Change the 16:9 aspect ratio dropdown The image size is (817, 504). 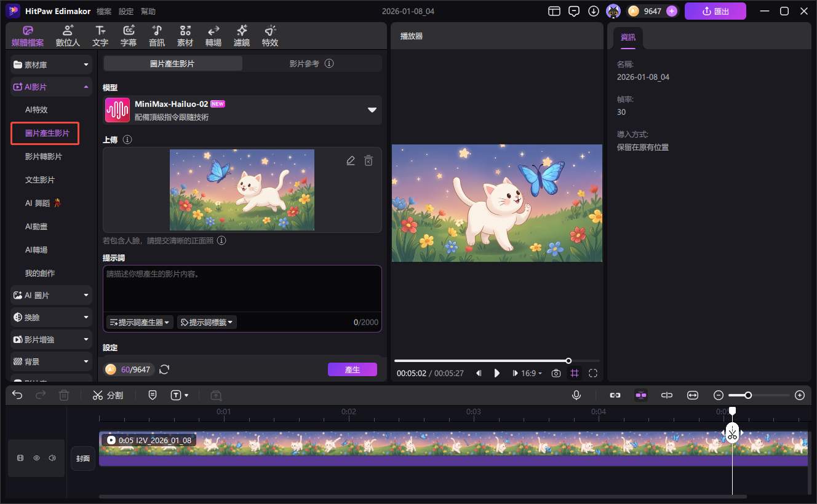click(532, 373)
